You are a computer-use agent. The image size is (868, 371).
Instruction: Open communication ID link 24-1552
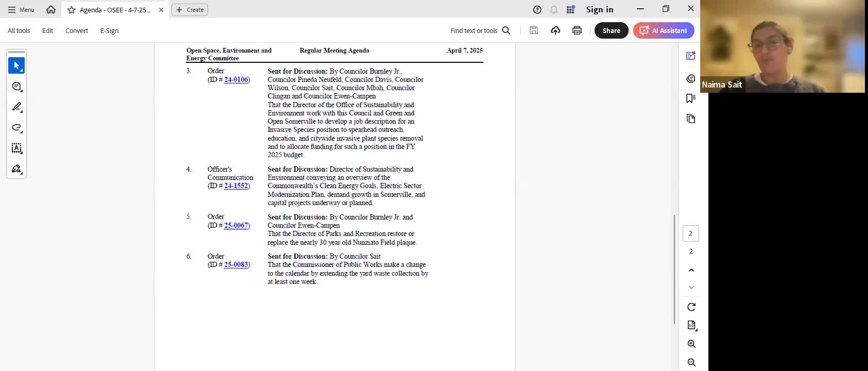click(x=236, y=185)
